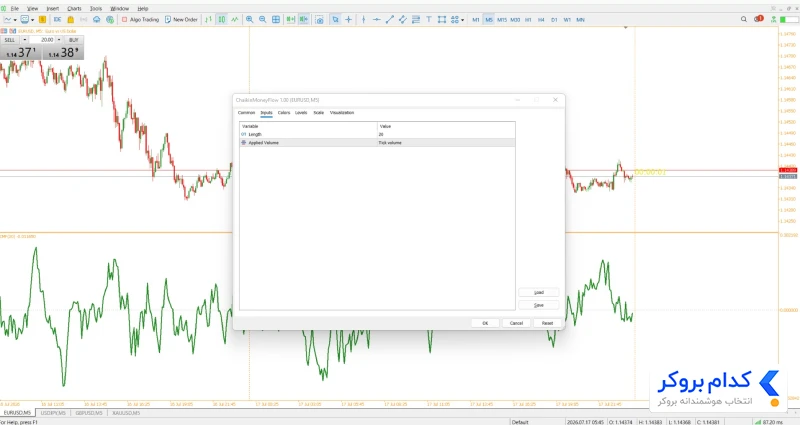
Task: Click the zoom out magnifier icon
Action: (x=262, y=19)
